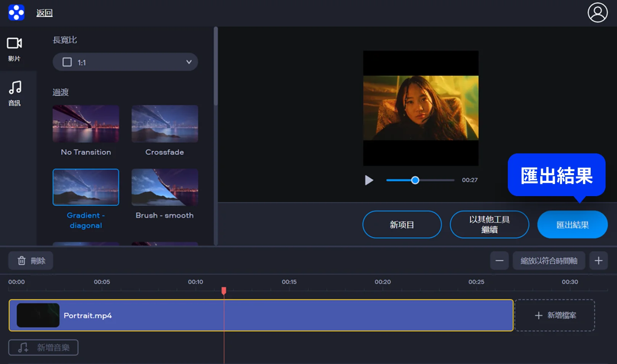Viewport: 617px width, 364px height.
Task: Click the 返回 back link
Action: click(44, 13)
